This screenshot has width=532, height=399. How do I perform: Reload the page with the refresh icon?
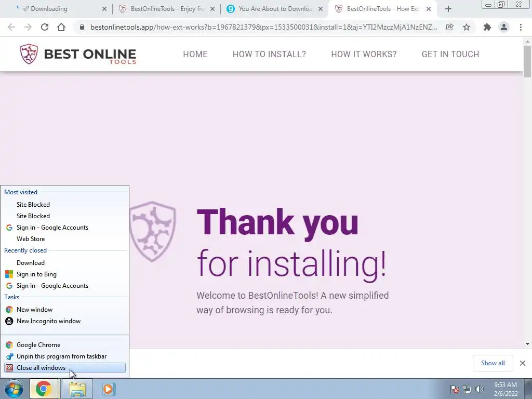click(x=45, y=27)
